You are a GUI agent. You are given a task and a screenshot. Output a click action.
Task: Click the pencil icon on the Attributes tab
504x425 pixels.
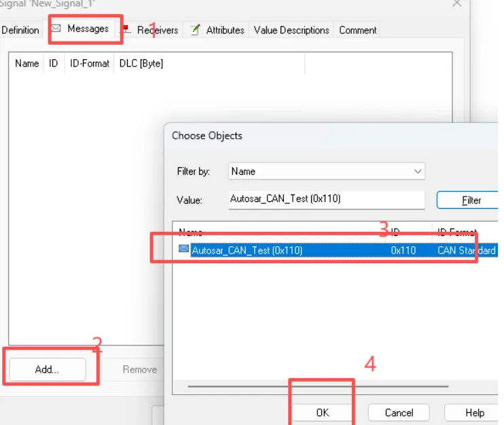coord(196,30)
